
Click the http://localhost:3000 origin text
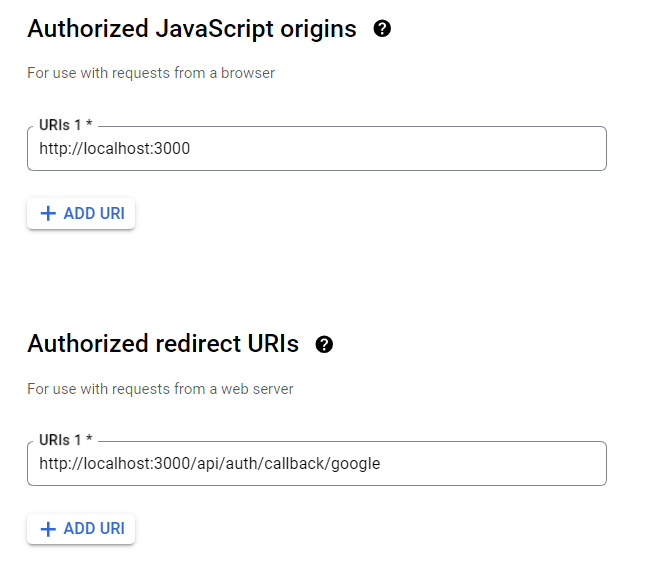(114, 148)
